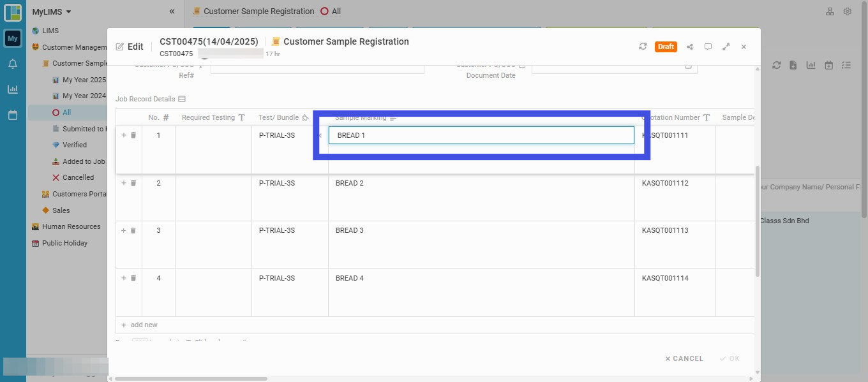868x382 pixels.
Task: Click the BREAD 1 sample marking field
Action: [481, 135]
